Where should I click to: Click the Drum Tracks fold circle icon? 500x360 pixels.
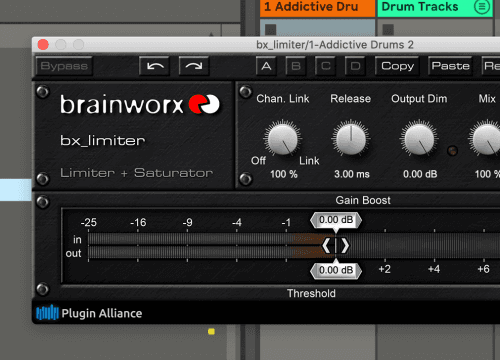click(482, 7)
